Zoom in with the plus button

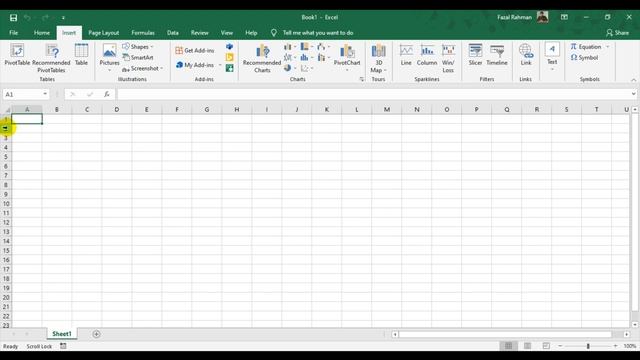616,346
